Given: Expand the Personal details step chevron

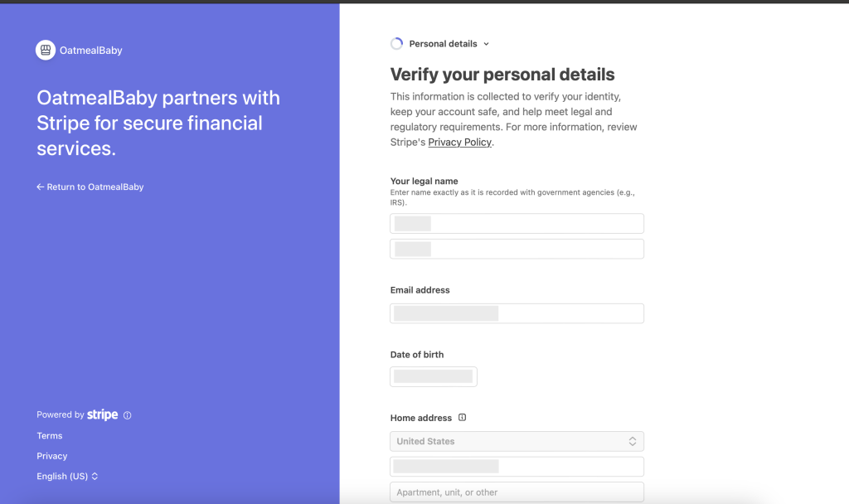Looking at the screenshot, I should (x=486, y=44).
